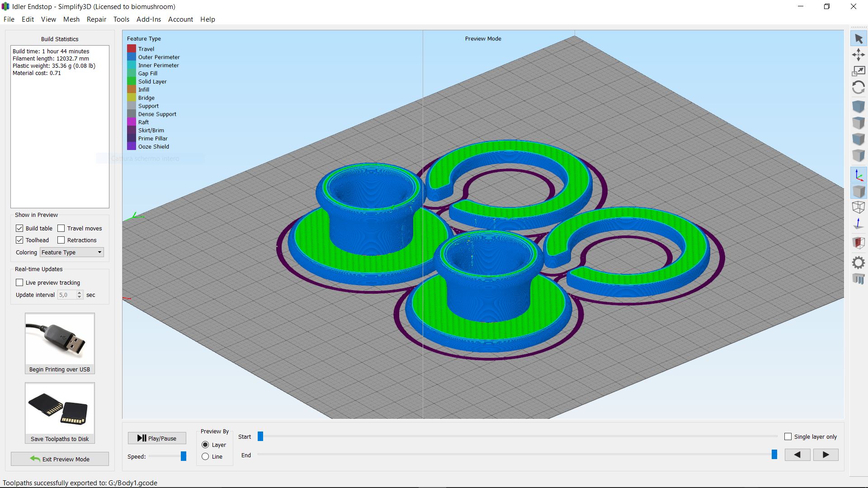Click the Skirt/Brim color swatch
Viewport: 868px width, 488px height.
(x=132, y=130)
